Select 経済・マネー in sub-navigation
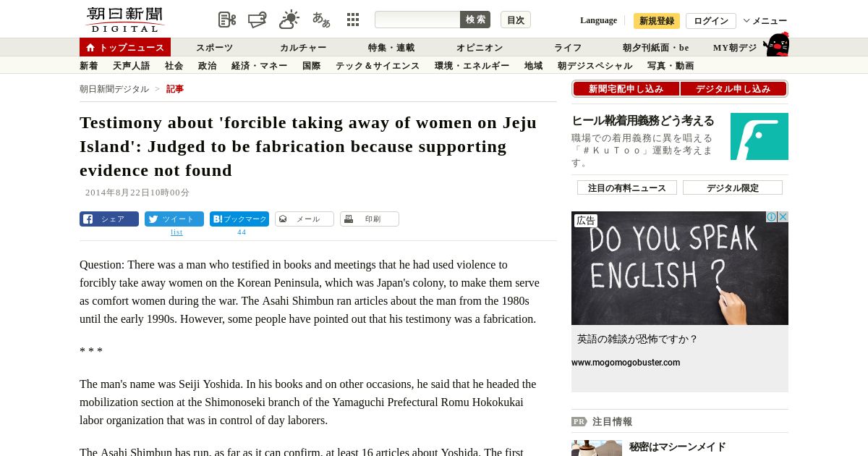The width and height of the screenshot is (868, 456). tap(260, 66)
